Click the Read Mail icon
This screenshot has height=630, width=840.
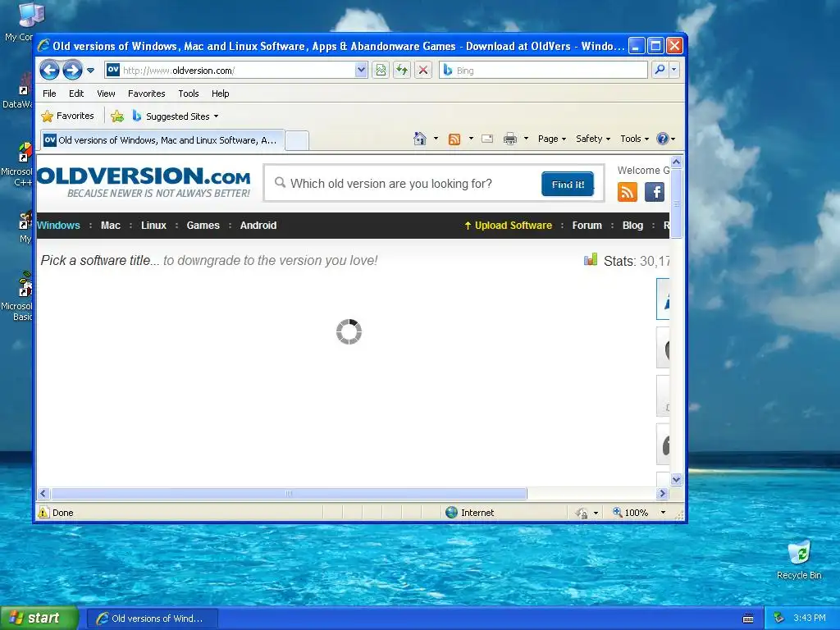coord(487,139)
